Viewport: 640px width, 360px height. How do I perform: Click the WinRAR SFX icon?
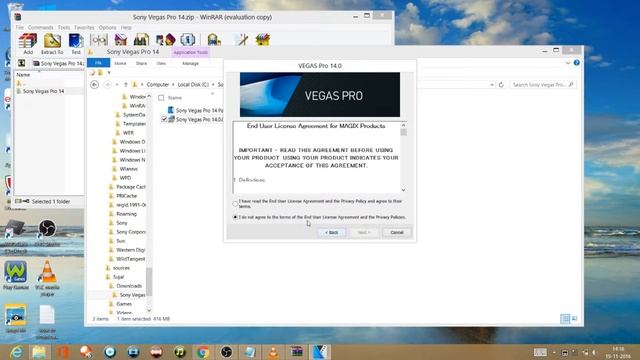pos(263,40)
